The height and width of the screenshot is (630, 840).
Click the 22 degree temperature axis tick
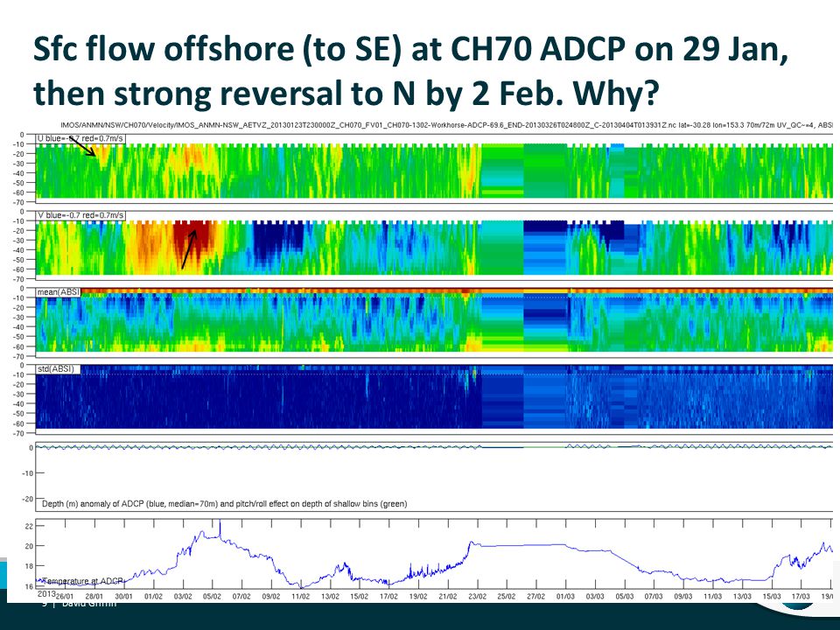click(29, 526)
